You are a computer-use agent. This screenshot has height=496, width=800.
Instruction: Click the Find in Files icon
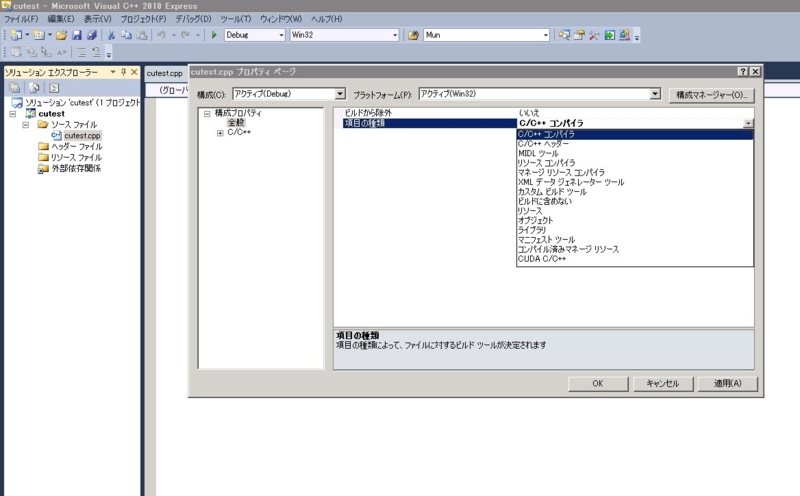(x=413, y=35)
